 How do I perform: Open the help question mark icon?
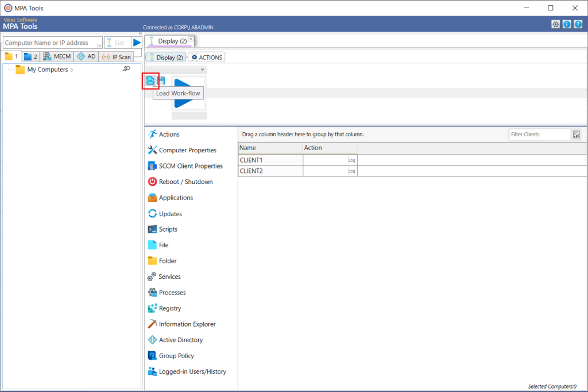pyautogui.click(x=578, y=24)
